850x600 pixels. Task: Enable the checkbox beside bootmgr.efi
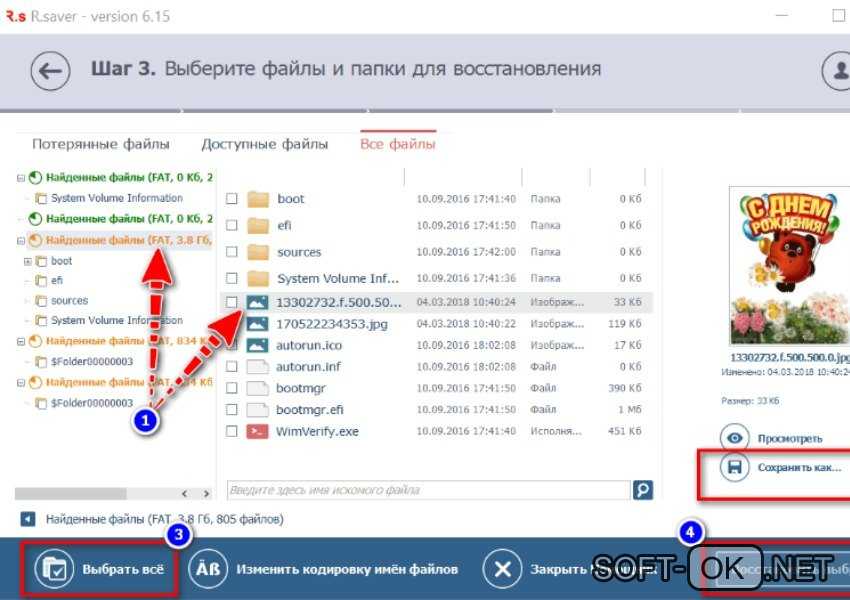point(231,409)
